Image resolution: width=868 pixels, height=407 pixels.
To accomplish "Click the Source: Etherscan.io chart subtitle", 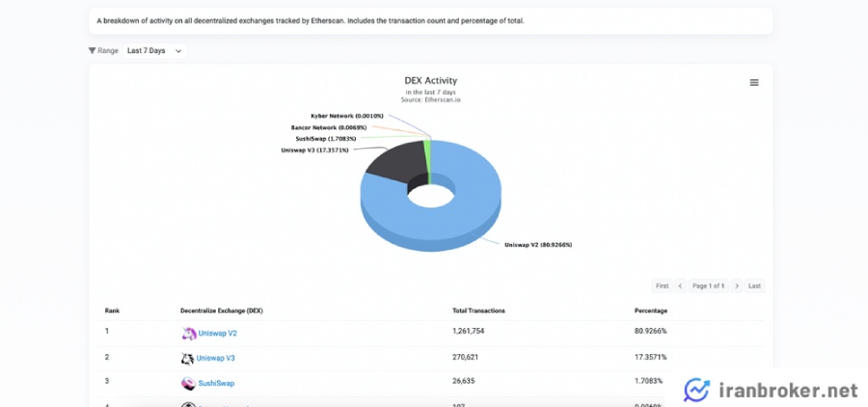I will [x=431, y=100].
